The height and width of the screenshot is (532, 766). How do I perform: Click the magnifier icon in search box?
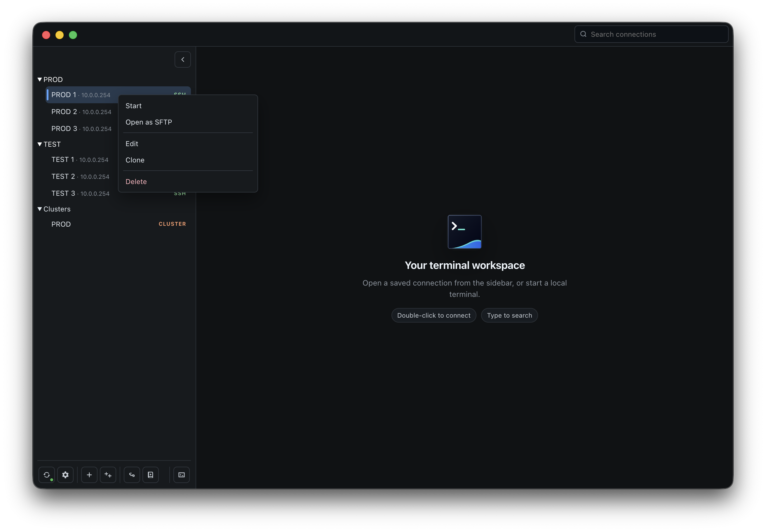[583, 34]
